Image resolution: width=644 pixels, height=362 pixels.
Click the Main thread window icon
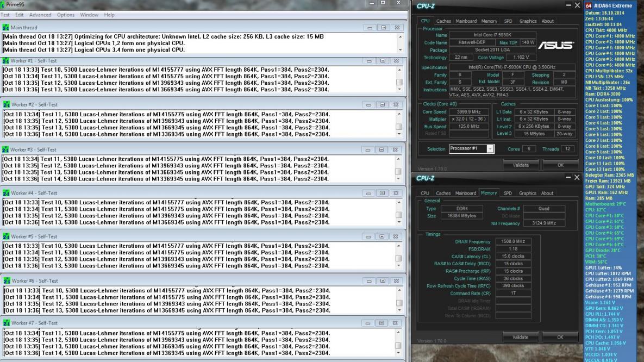coord(5,28)
